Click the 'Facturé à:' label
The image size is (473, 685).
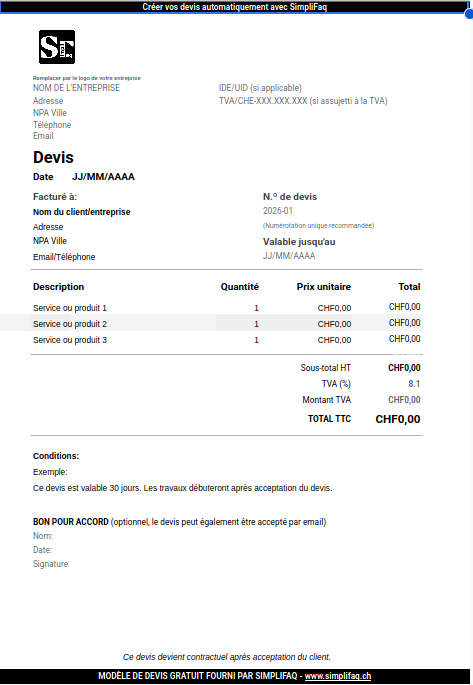pyautogui.click(x=55, y=197)
